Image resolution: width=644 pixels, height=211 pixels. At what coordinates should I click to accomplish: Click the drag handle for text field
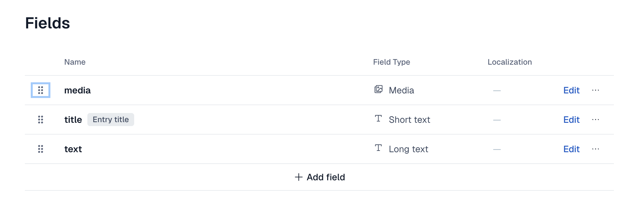pos(41,149)
